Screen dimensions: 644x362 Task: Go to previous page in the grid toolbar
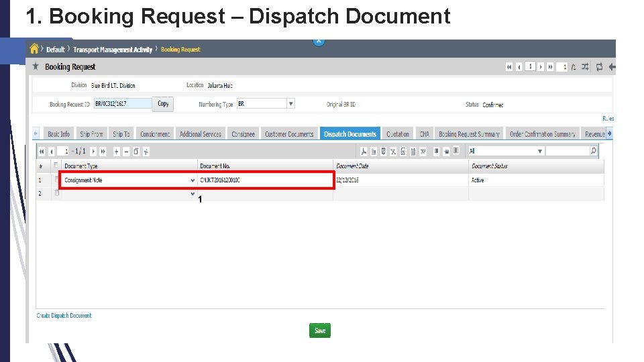(x=52, y=152)
